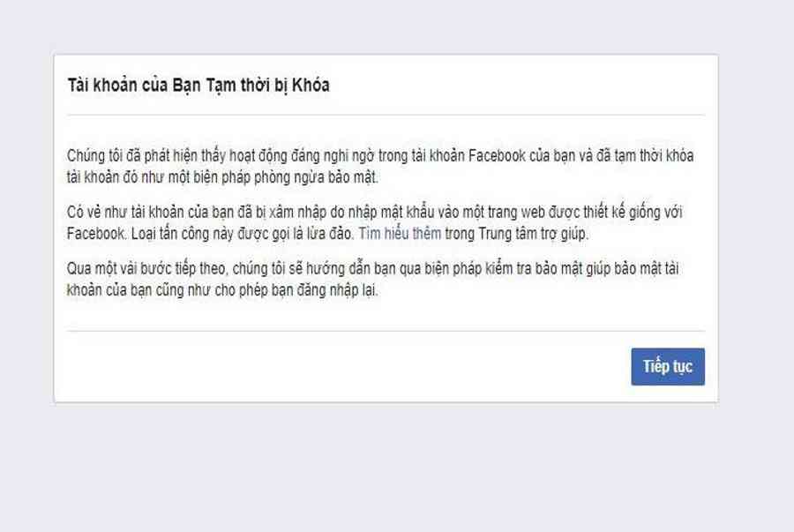Image resolution: width=794 pixels, height=532 pixels.
Task: Click Facebook before Loại tấn công này
Action: (95, 234)
